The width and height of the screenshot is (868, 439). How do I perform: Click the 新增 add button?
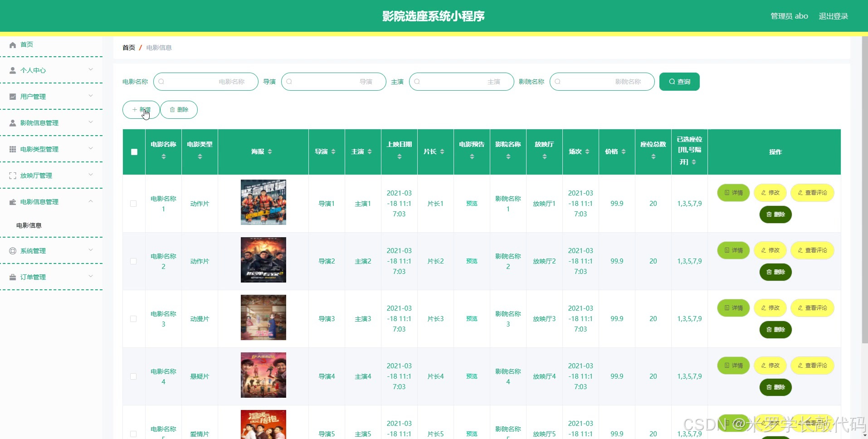(141, 110)
